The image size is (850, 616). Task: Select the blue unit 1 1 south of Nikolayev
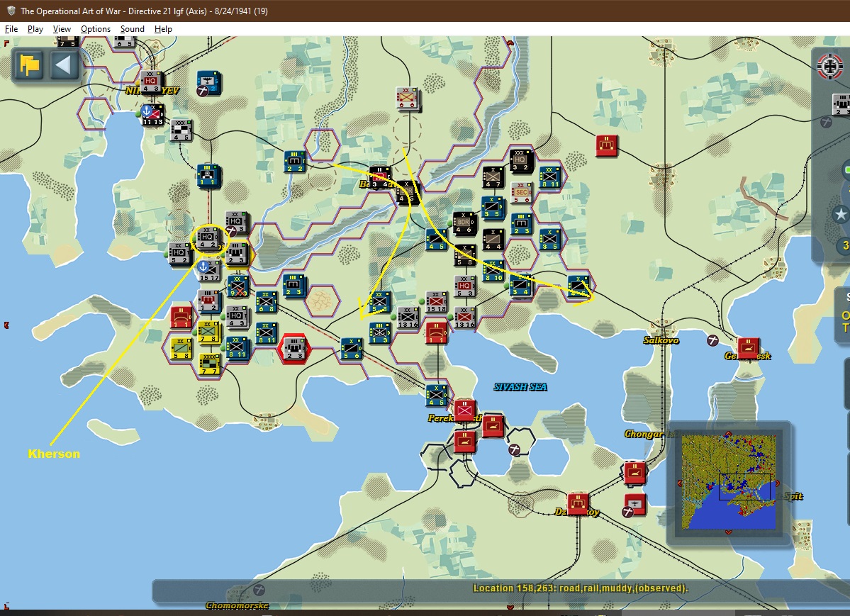[x=208, y=177]
